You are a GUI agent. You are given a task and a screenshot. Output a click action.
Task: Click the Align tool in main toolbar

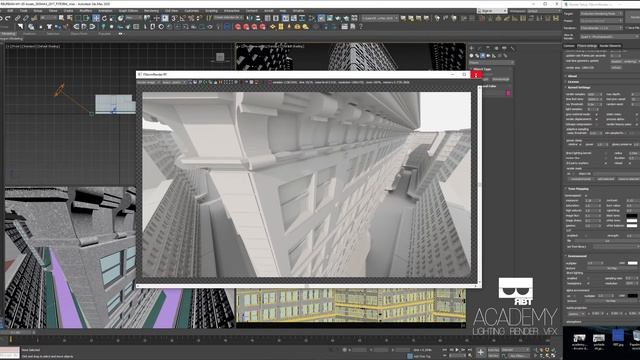[x=257, y=18]
